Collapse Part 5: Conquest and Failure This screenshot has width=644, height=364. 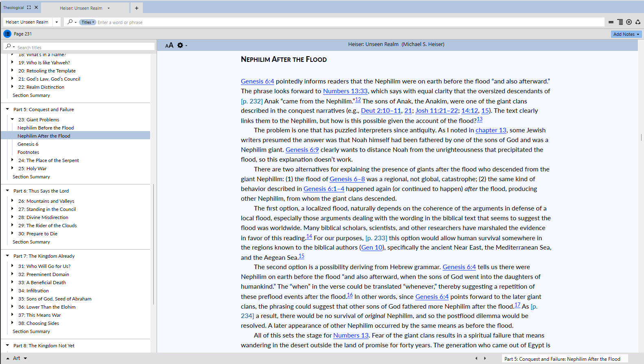[7, 109]
